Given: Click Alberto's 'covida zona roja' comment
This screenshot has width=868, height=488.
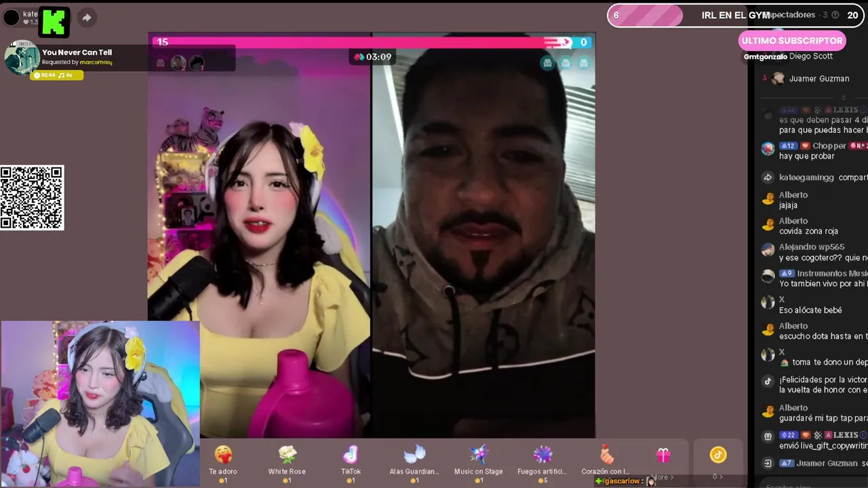Looking at the screenshot, I should tap(808, 231).
